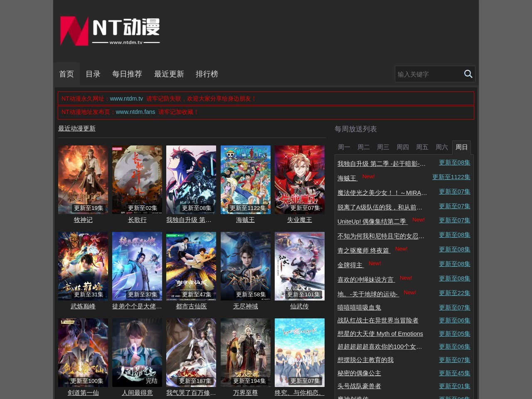Switch schedule to 周一 tab
The width and height of the screenshot is (532, 399).
tap(344, 147)
